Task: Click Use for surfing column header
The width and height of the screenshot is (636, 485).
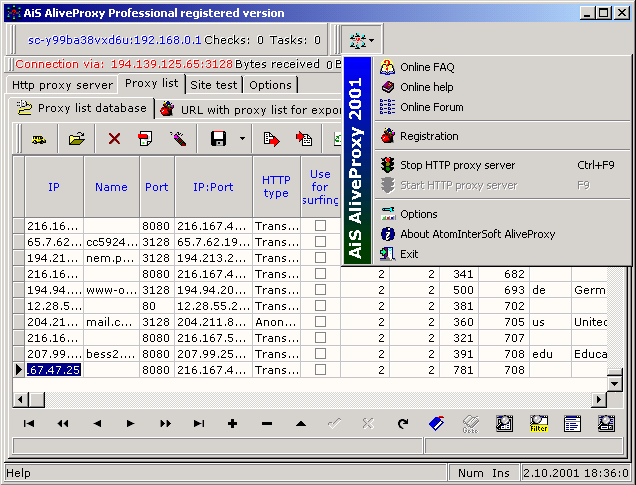Action: (320, 187)
